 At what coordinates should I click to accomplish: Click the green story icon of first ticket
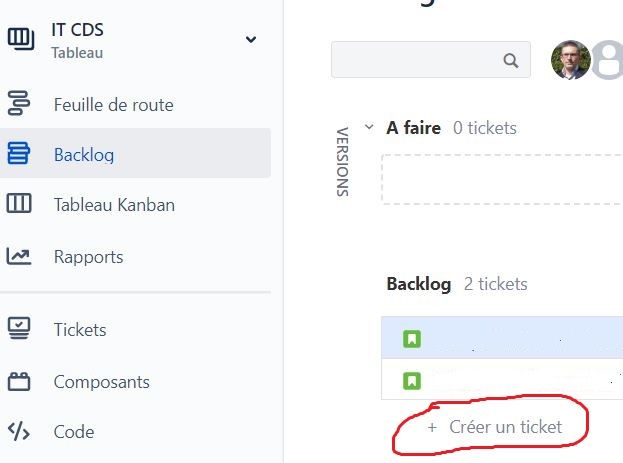(x=412, y=339)
